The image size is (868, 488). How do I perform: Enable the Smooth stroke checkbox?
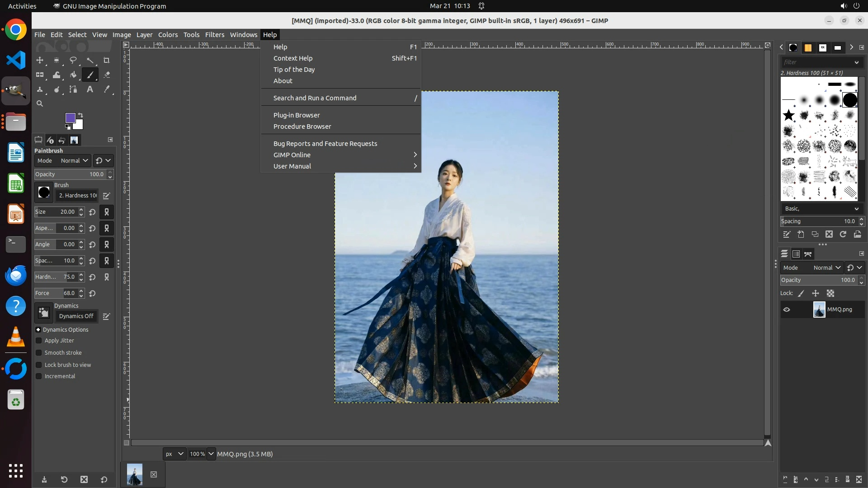pyautogui.click(x=39, y=353)
